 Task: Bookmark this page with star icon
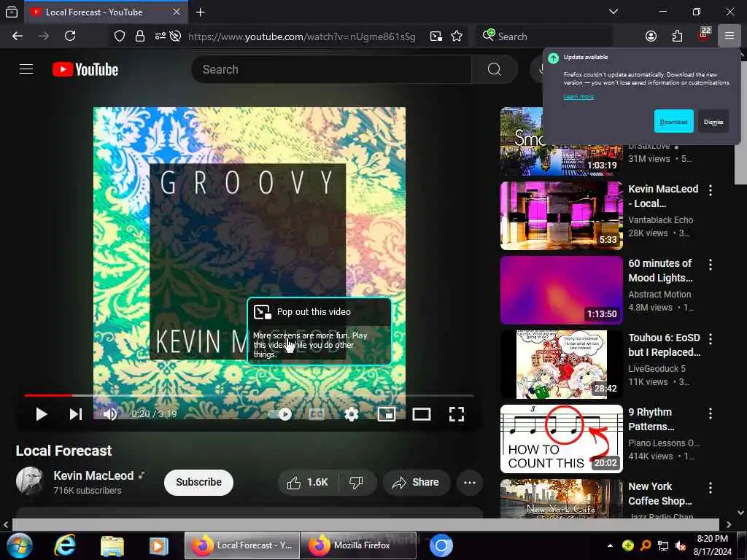click(457, 36)
